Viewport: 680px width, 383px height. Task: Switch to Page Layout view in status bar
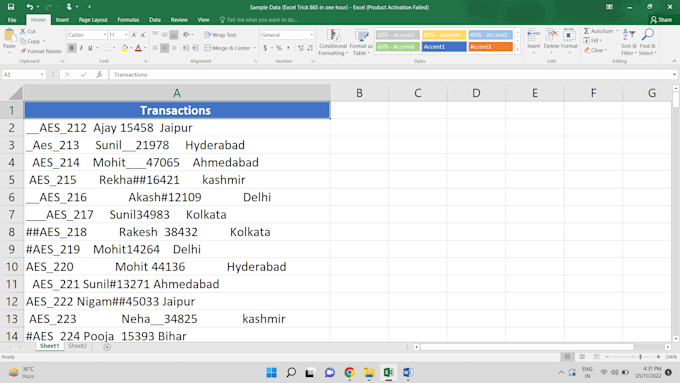pyautogui.click(x=582, y=357)
